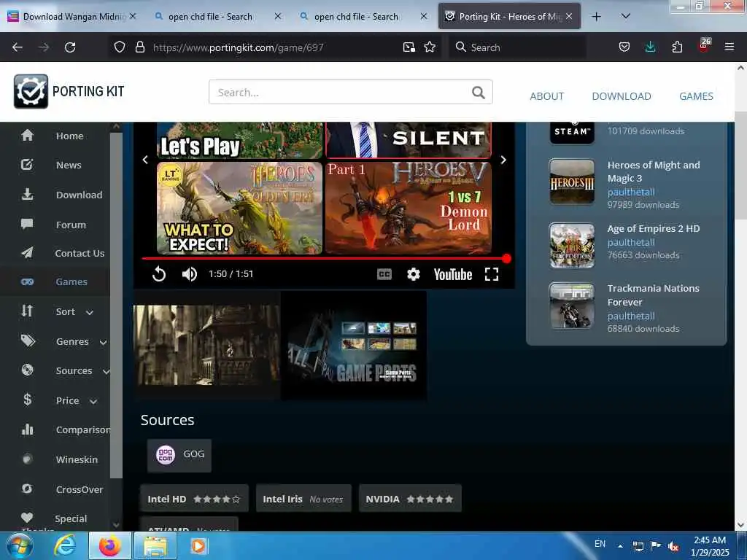Switch to first open chd file tab
Image resolution: width=747 pixels, height=560 pixels.
click(210, 17)
